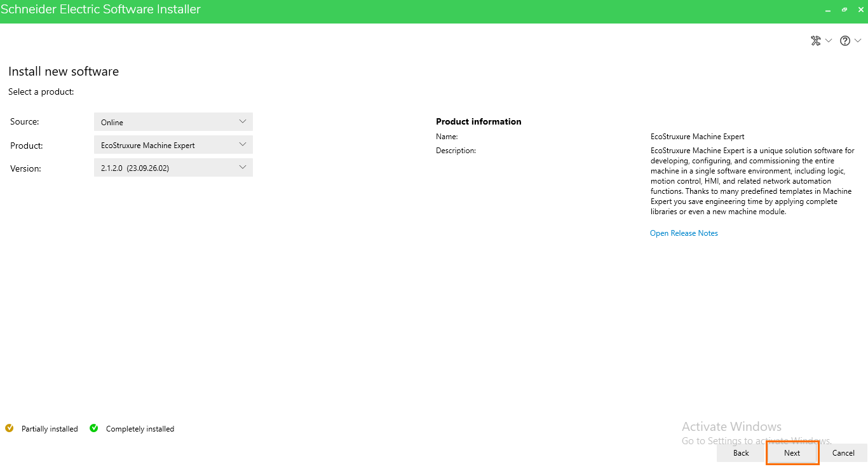Click the 'Product:' label
Viewport: 868px width, 469px height.
point(27,146)
